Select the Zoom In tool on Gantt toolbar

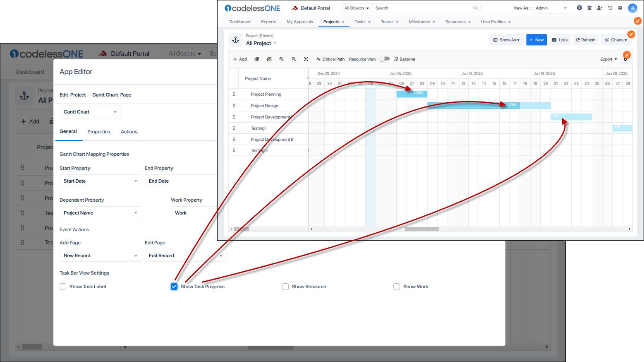coord(282,59)
